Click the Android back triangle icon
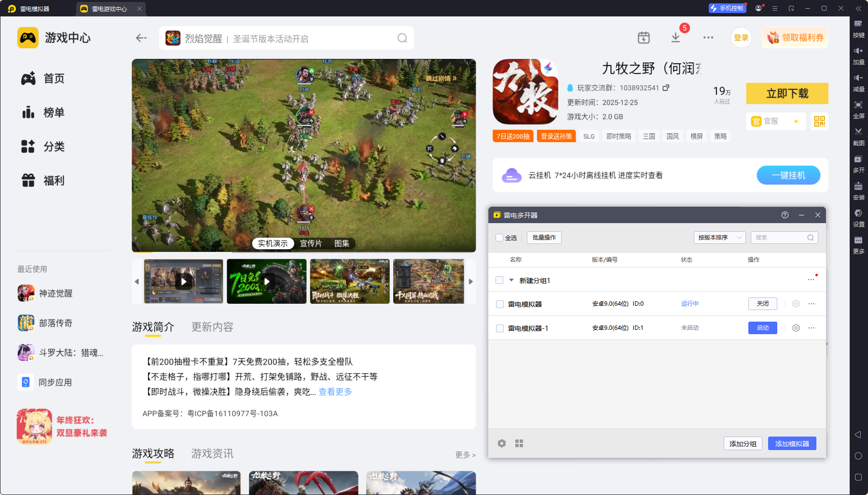The width and height of the screenshot is (868, 495). pos(858,435)
